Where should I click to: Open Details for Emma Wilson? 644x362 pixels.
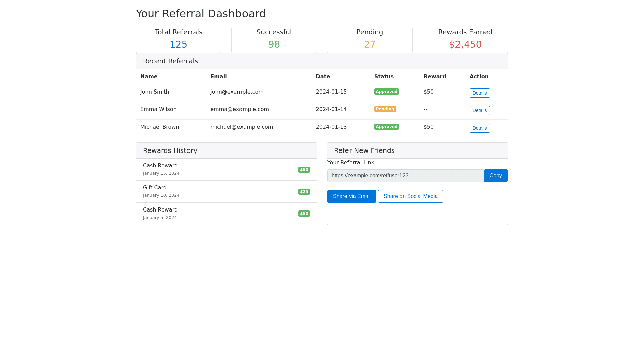(479, 110)
